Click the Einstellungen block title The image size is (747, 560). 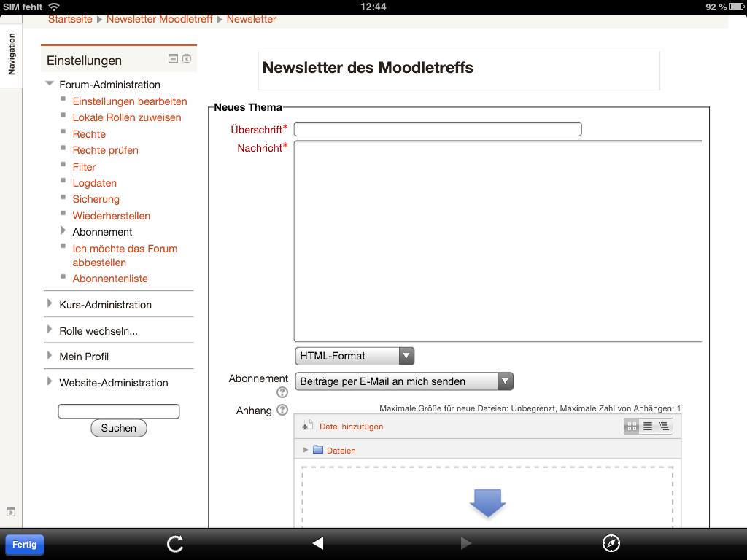coord(85,61)
